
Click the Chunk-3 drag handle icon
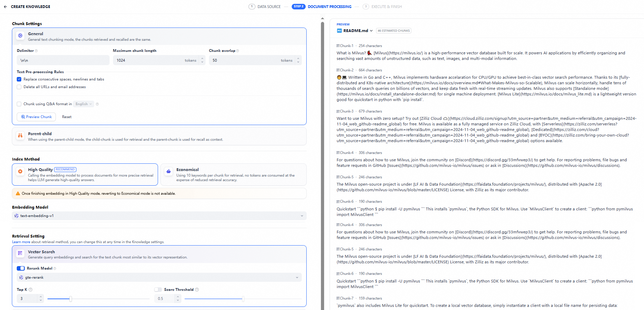pos(338,111)
